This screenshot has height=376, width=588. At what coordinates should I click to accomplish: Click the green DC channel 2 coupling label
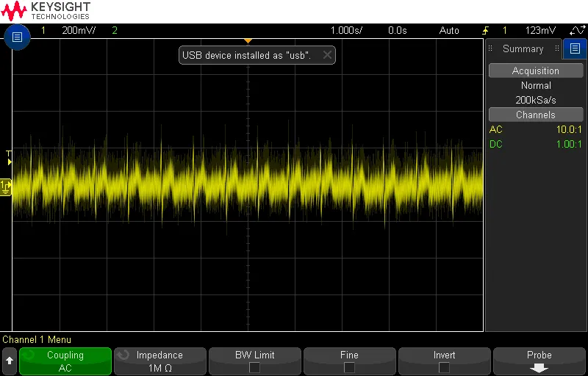(495, 144)
